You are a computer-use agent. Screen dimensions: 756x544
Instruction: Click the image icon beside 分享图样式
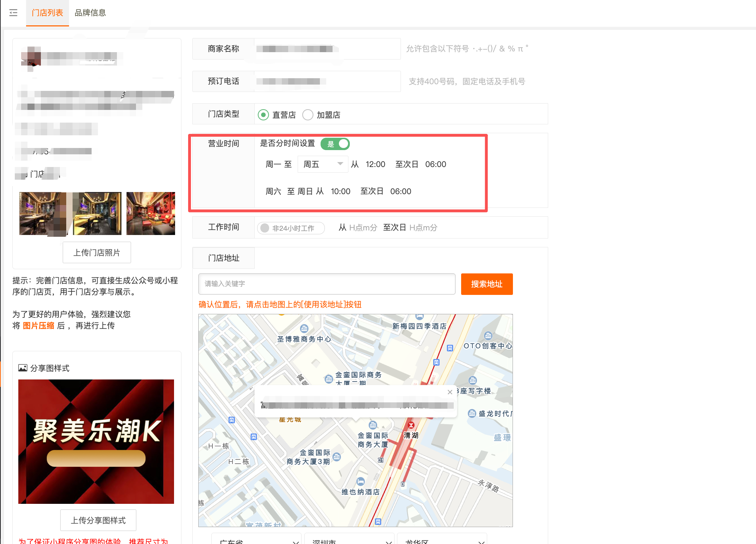click(x=23, y=367)
